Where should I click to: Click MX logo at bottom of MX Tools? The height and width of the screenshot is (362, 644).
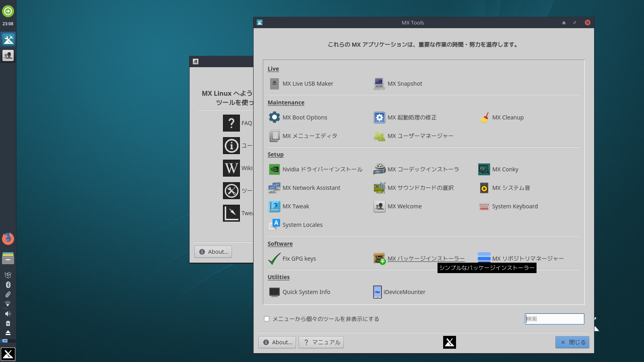click(450, 342)
